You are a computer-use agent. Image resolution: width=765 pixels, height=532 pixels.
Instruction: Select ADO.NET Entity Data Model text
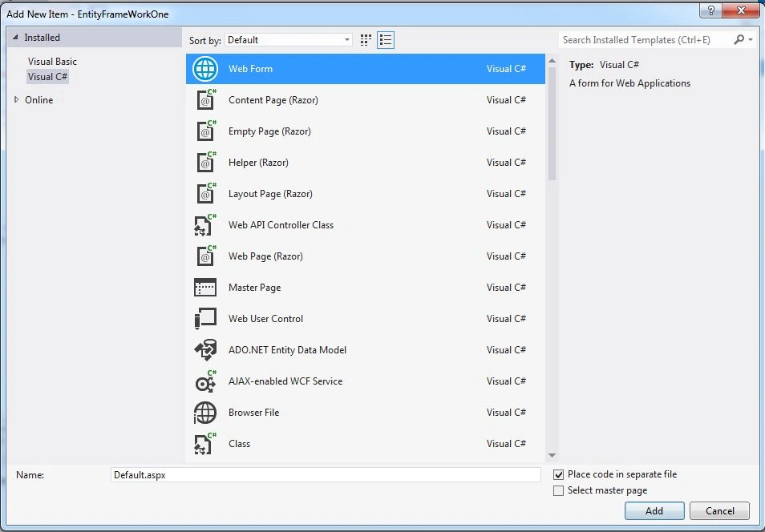coord(287,349)
